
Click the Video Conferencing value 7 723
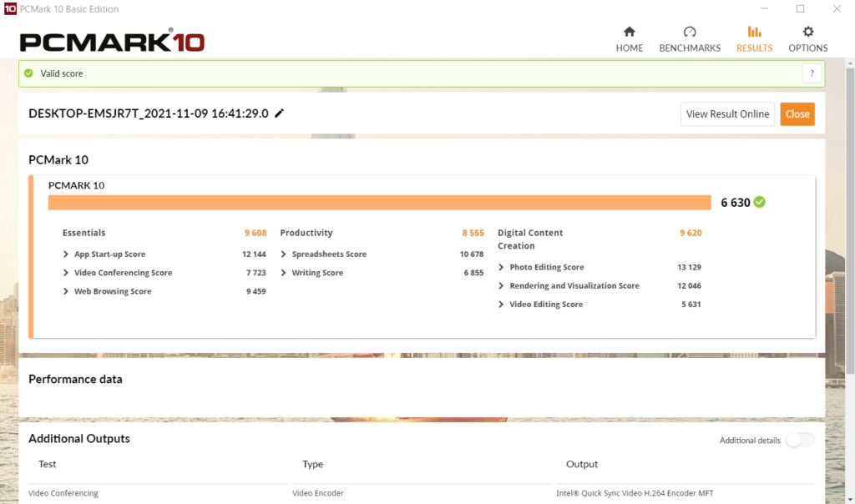point(255,272)
